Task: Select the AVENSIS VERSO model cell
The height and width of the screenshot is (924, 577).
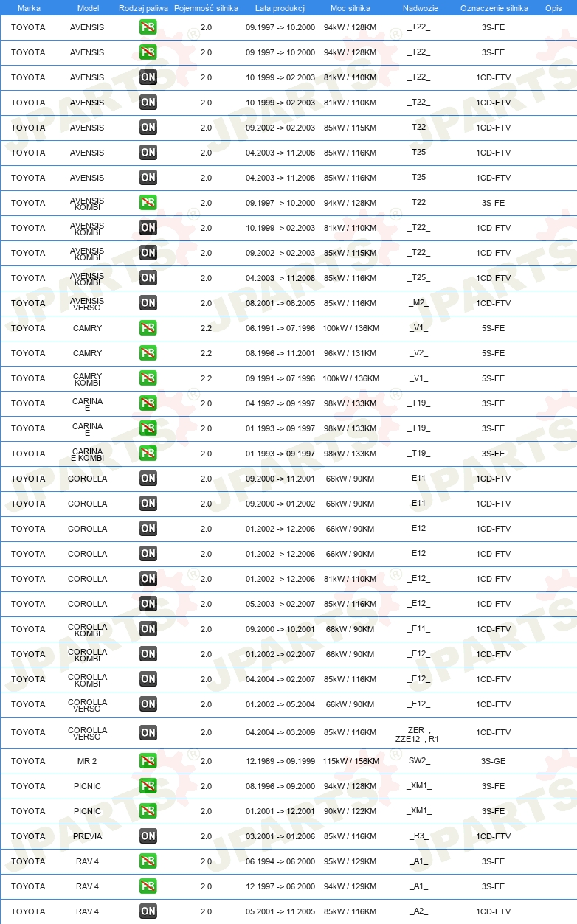Action: pos(88,303)
